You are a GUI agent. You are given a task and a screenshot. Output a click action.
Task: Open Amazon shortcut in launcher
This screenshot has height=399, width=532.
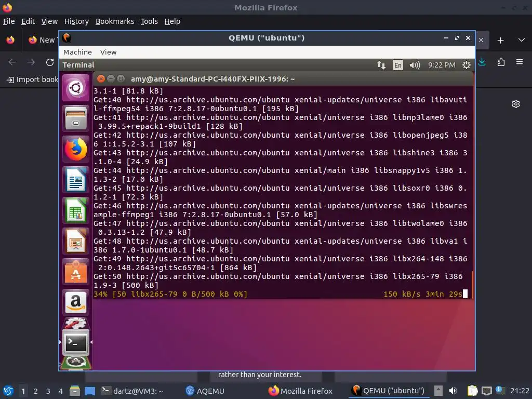coord(76,302)
